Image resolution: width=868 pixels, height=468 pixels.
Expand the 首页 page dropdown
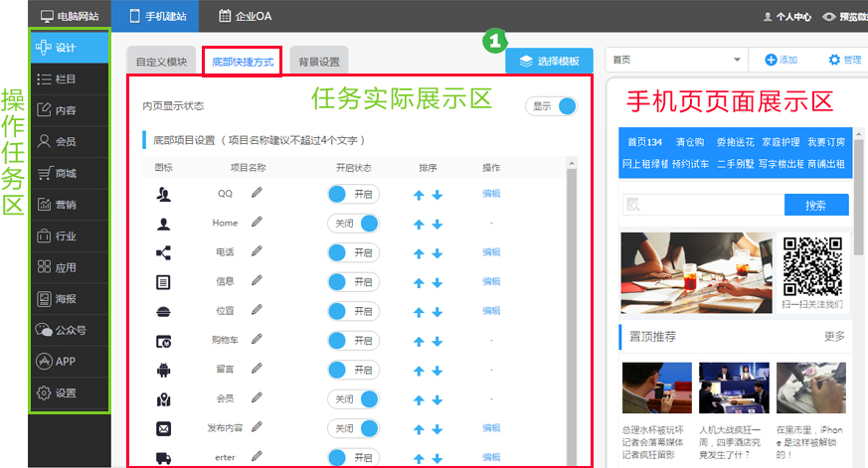(x=737, y=61)
